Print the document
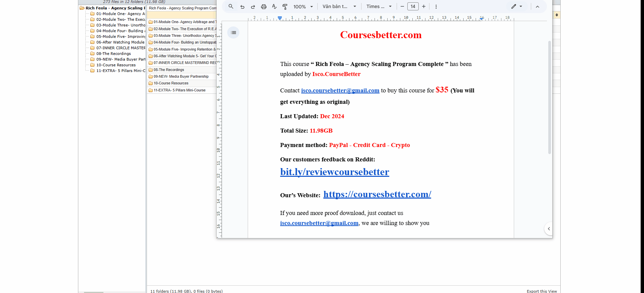The height and width of the screenshot is (293, 644). (x=264, y=6)
